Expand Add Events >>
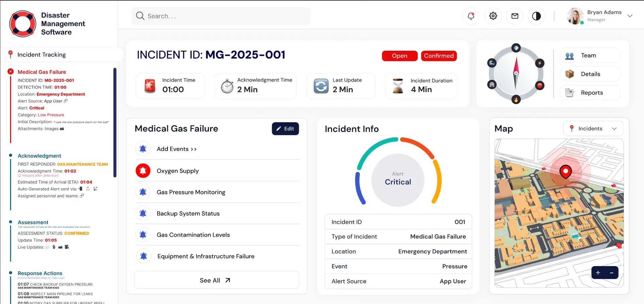 coord(177,149)
